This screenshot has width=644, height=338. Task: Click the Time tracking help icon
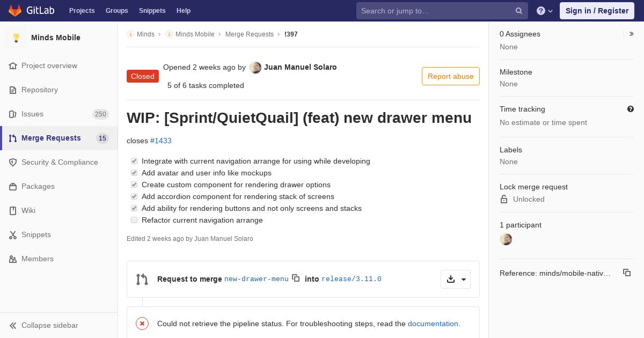(x=631, y=109)
